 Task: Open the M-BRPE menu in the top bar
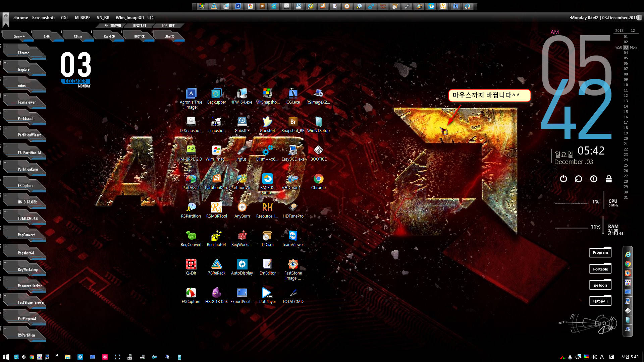click(x=83, y=17)
